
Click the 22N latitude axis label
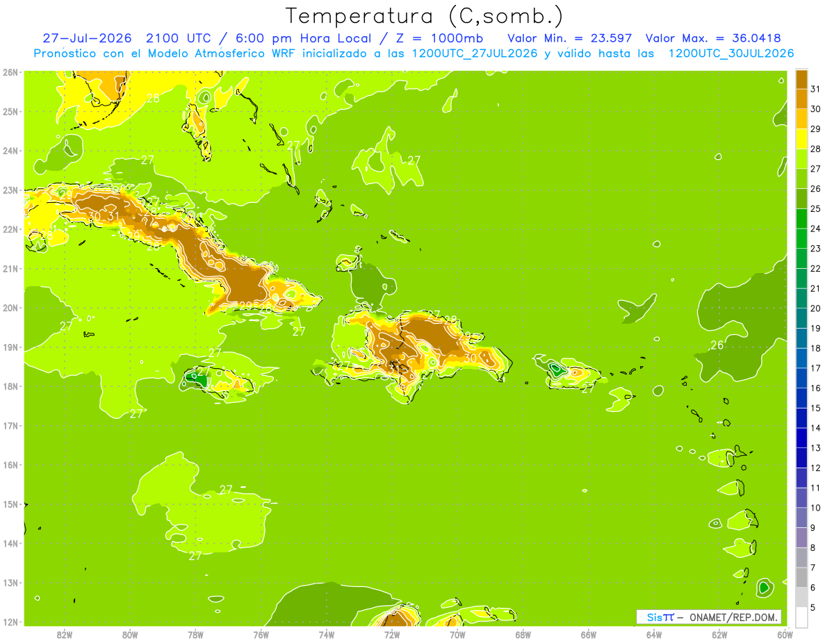pos(10,229)
